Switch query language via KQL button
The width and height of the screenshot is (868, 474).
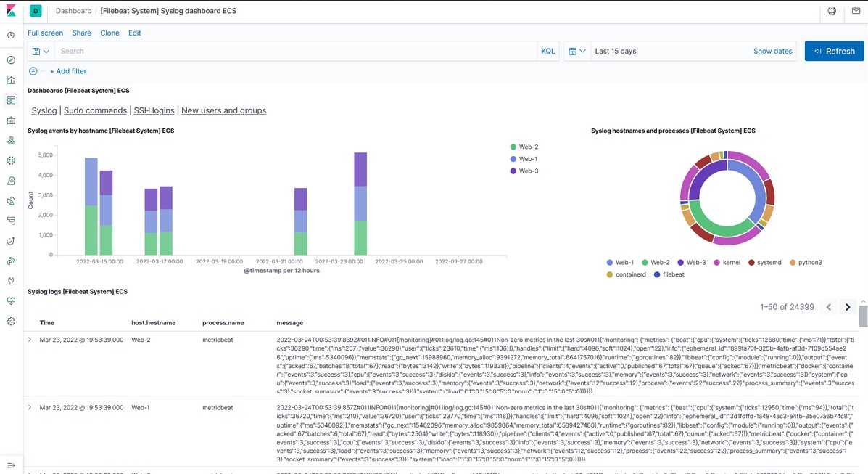pyautogui.click(x=548, y=51)
